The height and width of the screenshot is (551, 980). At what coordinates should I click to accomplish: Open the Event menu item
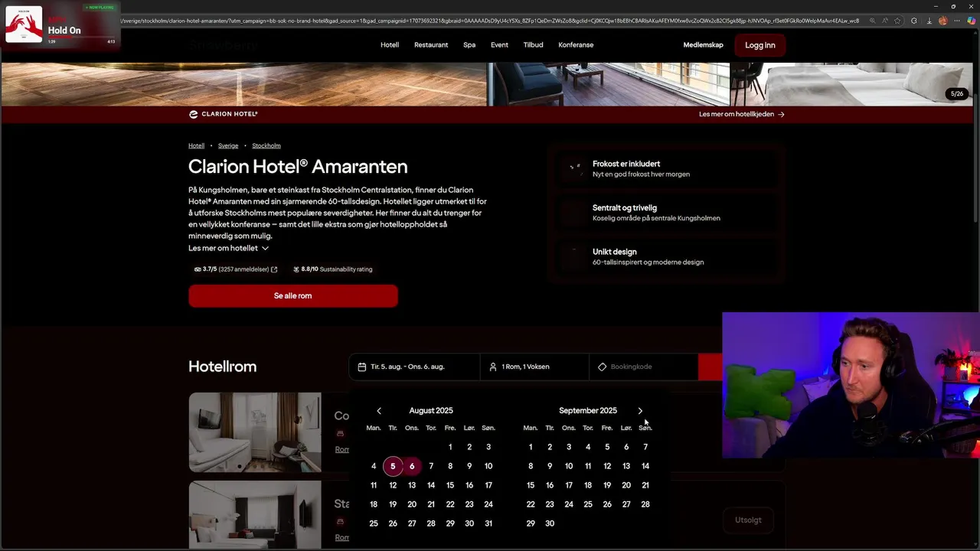tap(499, 45)
